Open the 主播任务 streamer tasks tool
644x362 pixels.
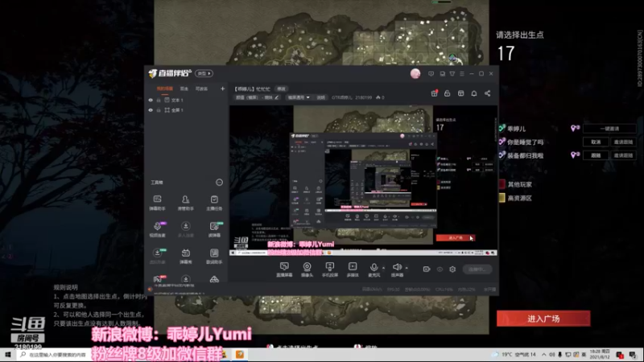coord(214,203)
